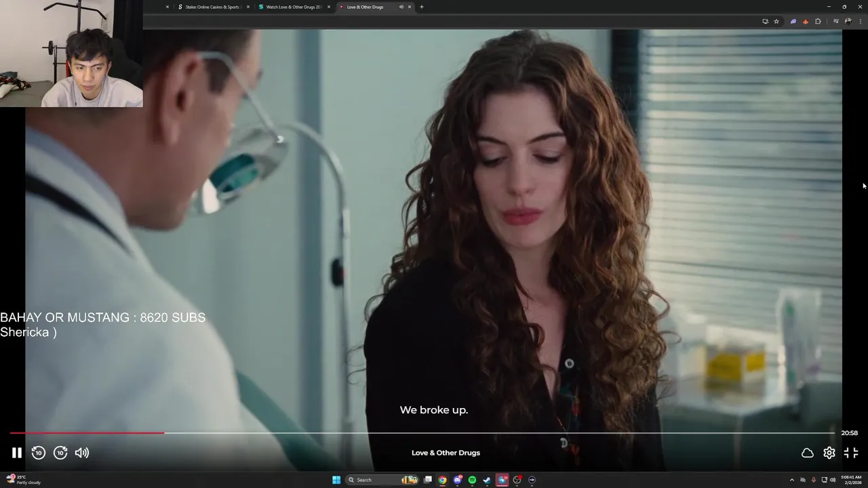This screenshot has width=868, height=488.
Task: Mute the player volume
Action: coord(82,453)
